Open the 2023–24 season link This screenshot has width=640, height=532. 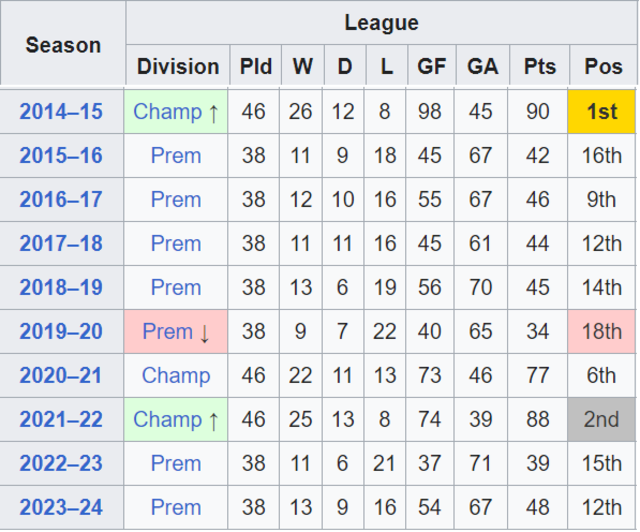61,508
